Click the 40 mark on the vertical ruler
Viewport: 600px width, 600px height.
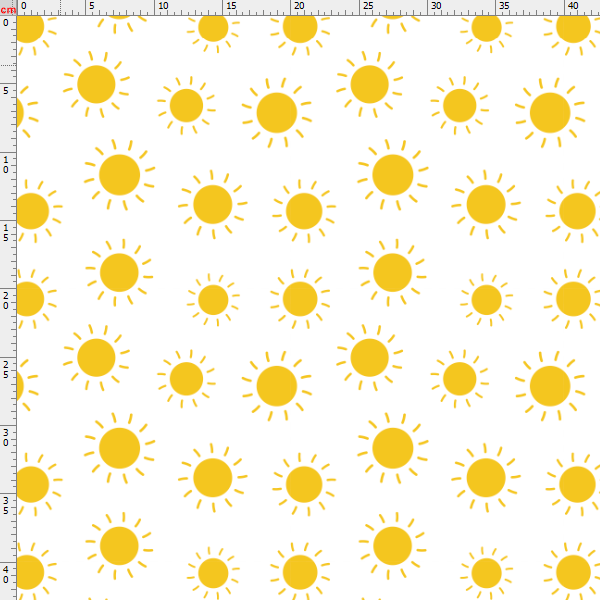point(6,574)
